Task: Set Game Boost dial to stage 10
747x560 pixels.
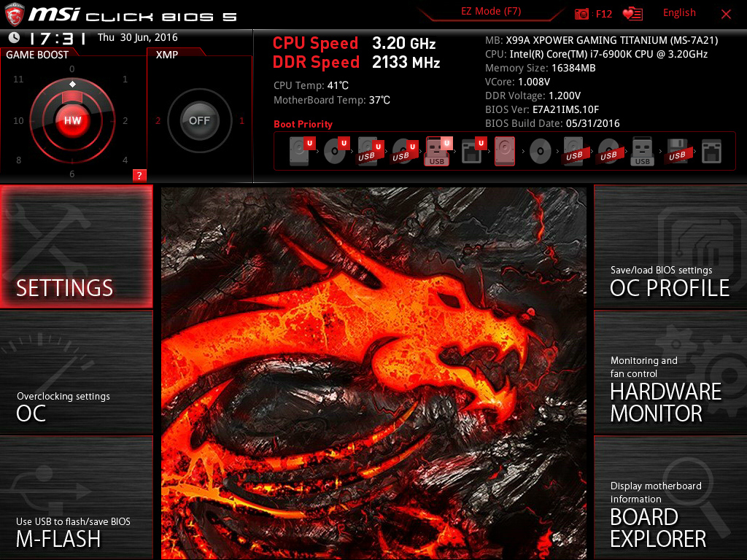Action: coord(18,121)
